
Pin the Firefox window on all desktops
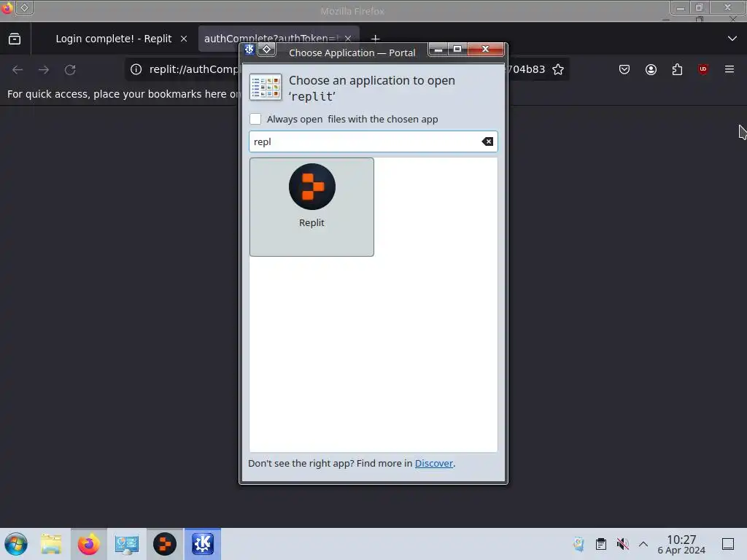tap(25, 7)
